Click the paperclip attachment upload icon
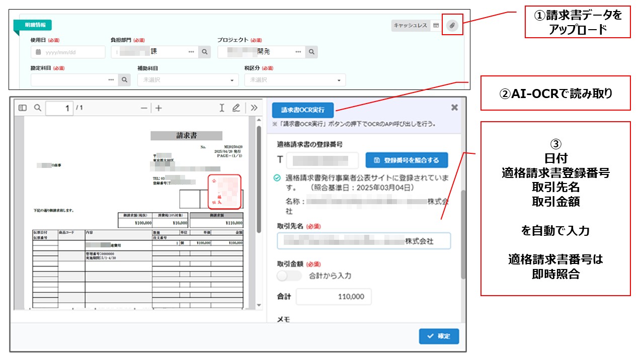Screen dimensions: 644x362 pos(452,25)
